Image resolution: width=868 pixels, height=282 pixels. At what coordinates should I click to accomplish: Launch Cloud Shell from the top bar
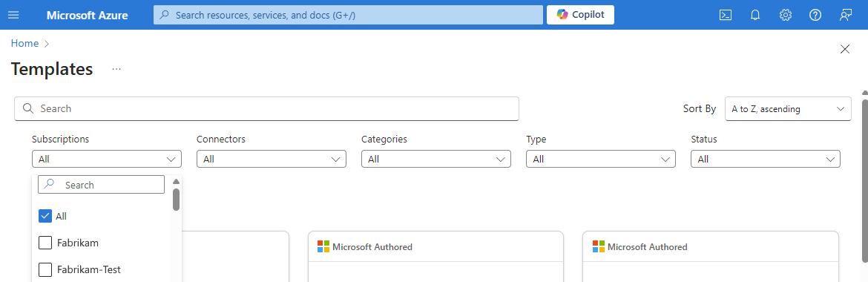(726, 15)
